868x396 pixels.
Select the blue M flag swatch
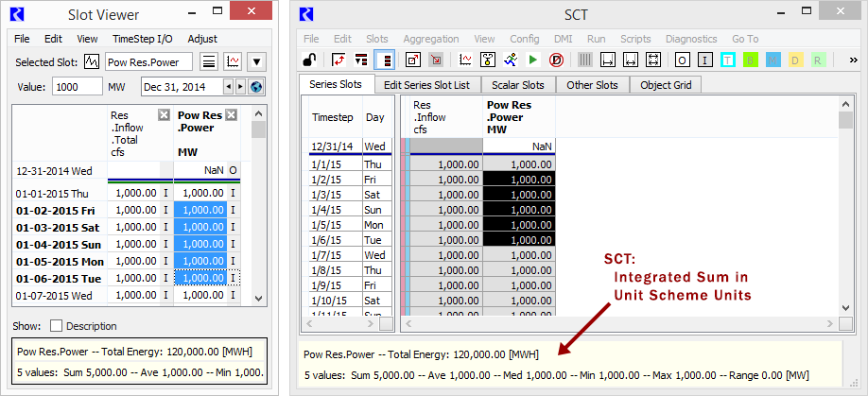click(773, 60)
